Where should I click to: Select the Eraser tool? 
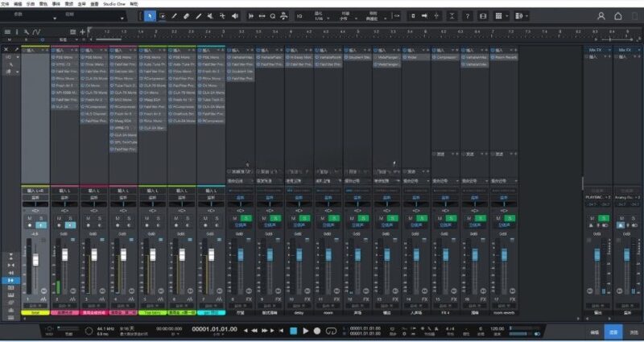tap(187, 16)
